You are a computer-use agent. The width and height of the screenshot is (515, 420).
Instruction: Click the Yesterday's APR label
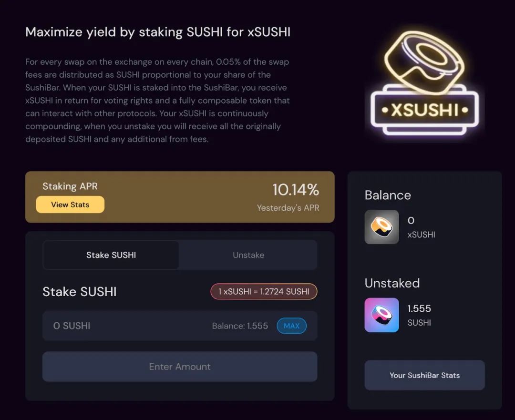(288, 208)
